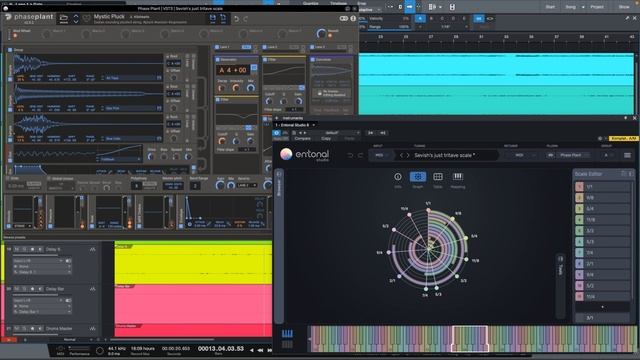Click the 3/1 period field in Scale Editor
This screenshot has width=640, height=360.
[x=602, y=318]
